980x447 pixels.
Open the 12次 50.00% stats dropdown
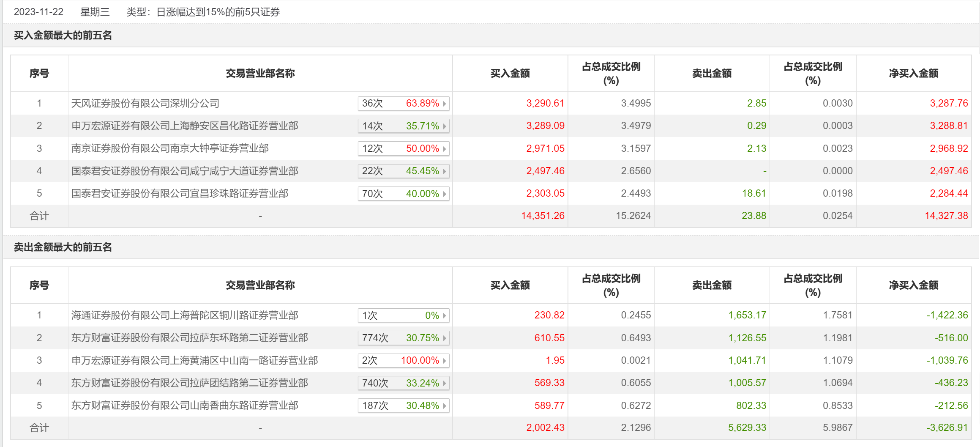tap(403, 148)
